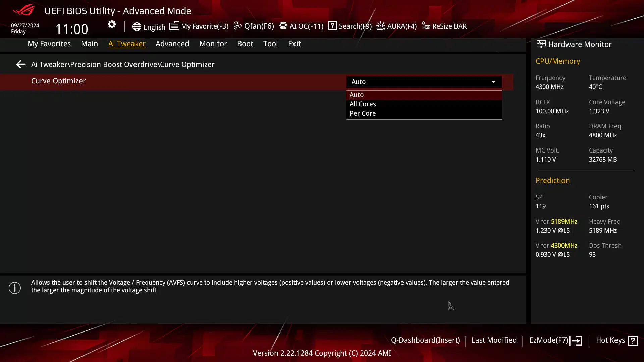Open the My Favorites tab
Screen dimensions: 644x362
pyautogui.click(x=49, y=44)
